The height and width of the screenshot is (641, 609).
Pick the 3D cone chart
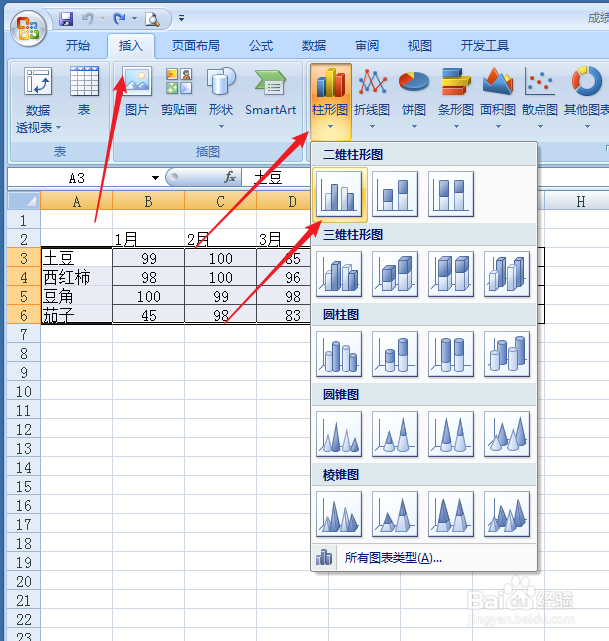[507, 435]
